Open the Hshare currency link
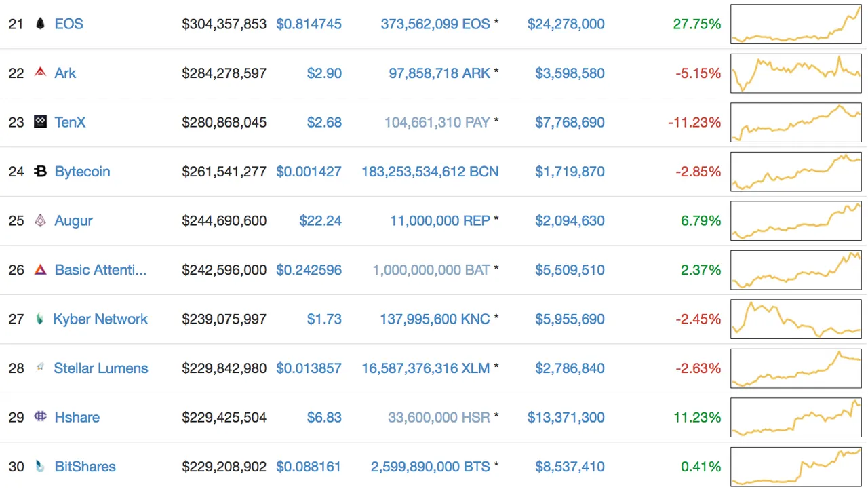This screenshot has height=489, width=868. coord(77,417)
